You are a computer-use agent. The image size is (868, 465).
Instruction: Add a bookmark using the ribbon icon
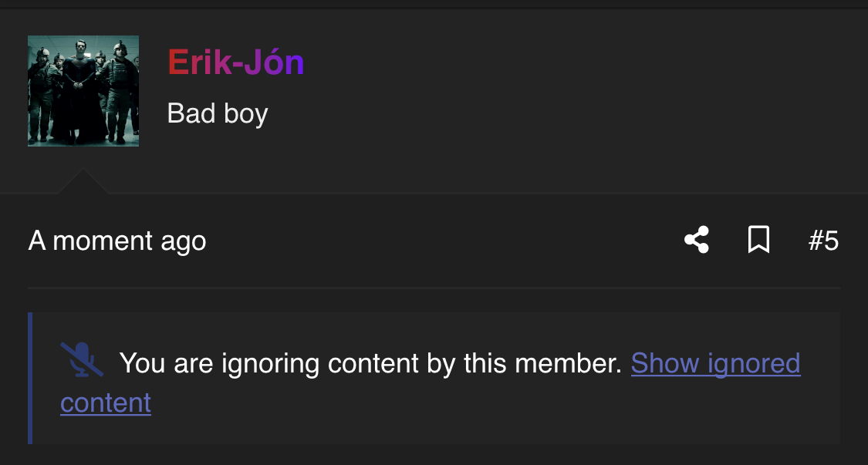(x=758, y=240)
